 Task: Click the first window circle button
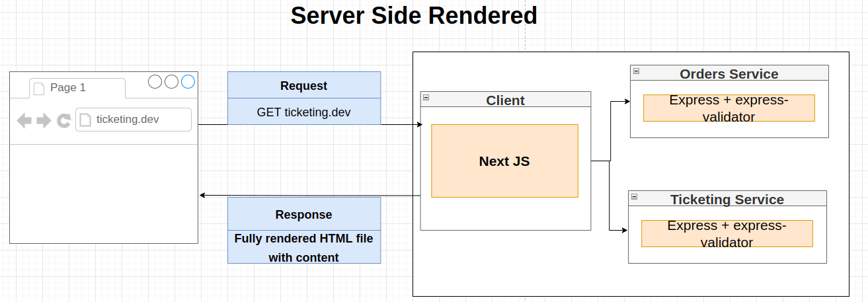tap(155, 81)
